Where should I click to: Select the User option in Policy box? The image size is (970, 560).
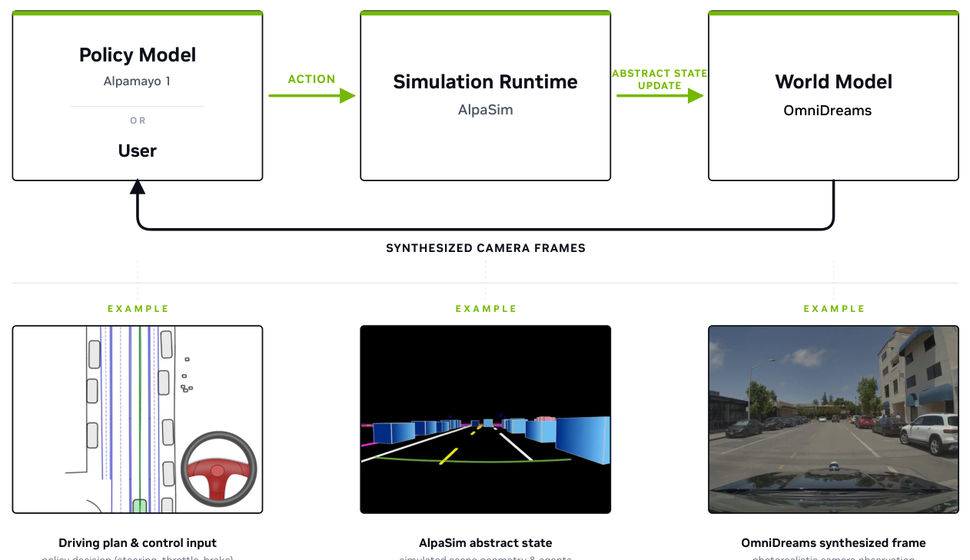coord(138,151)
